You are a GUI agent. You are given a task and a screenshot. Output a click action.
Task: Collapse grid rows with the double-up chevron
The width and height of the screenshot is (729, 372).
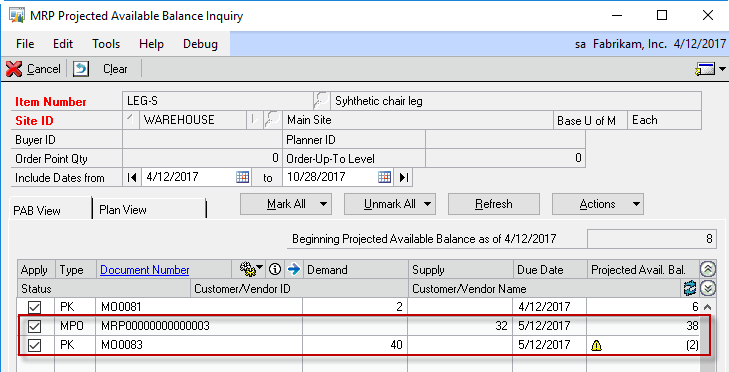coord(707,269)
